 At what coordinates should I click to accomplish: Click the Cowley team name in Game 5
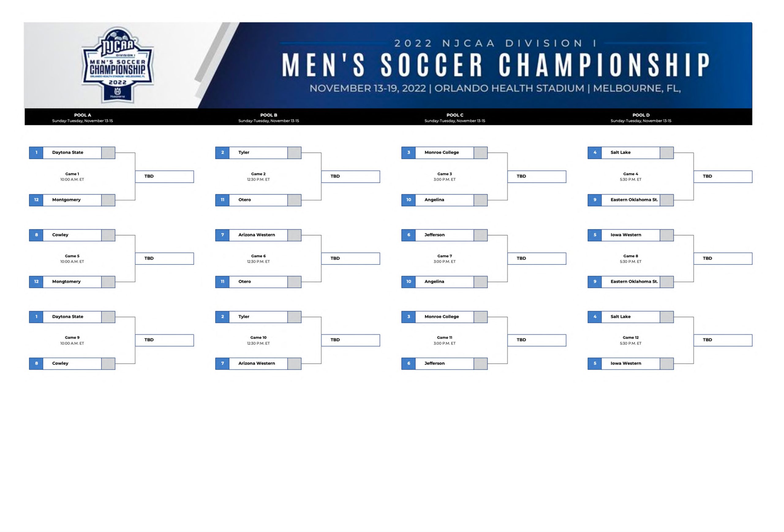click(x=60, y=235)
